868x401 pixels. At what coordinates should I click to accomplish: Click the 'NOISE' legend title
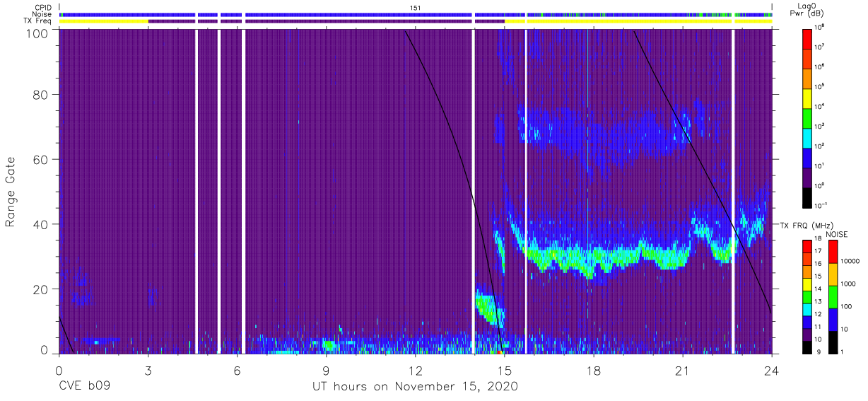tap(836, 233)
